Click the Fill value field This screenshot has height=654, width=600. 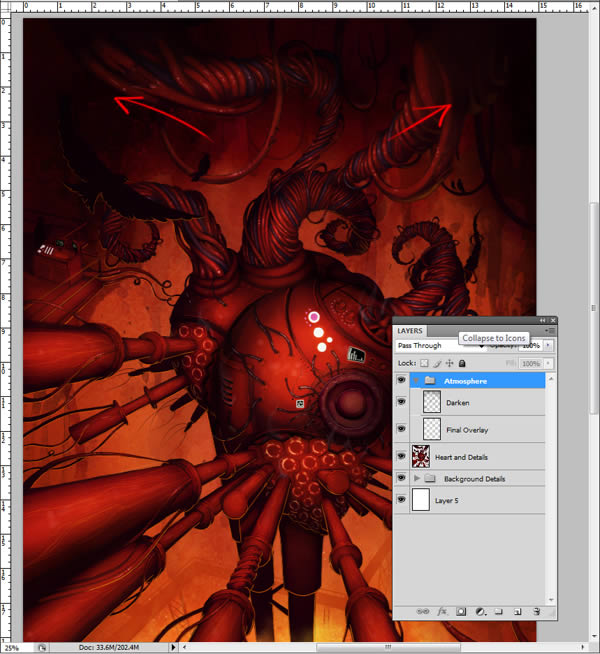pyautogui.click(x=531, y=363)
